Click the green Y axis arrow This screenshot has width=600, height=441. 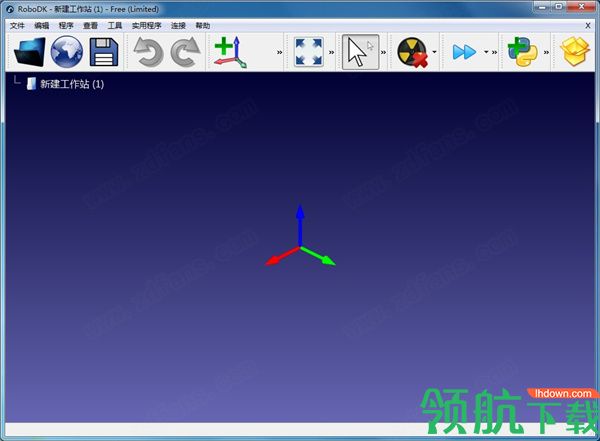point(318,256)
